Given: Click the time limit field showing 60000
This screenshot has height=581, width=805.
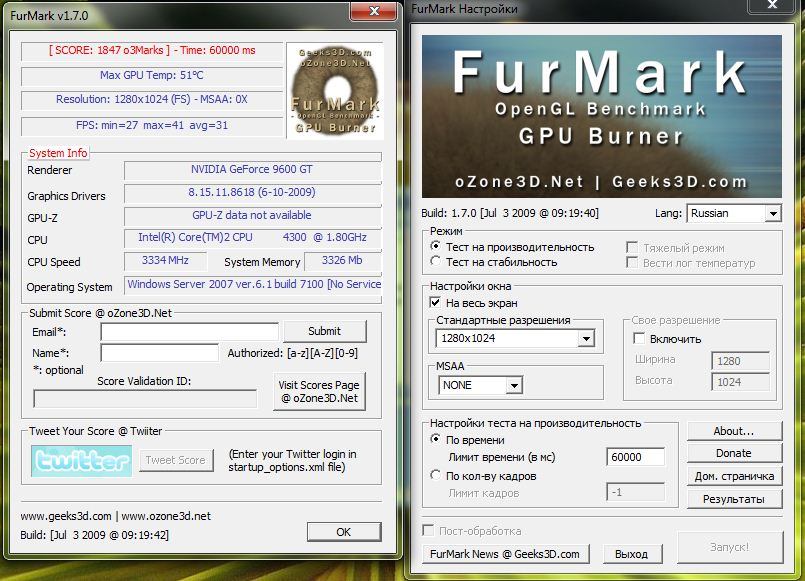Looking at the screenshot, I should point(636,458).
